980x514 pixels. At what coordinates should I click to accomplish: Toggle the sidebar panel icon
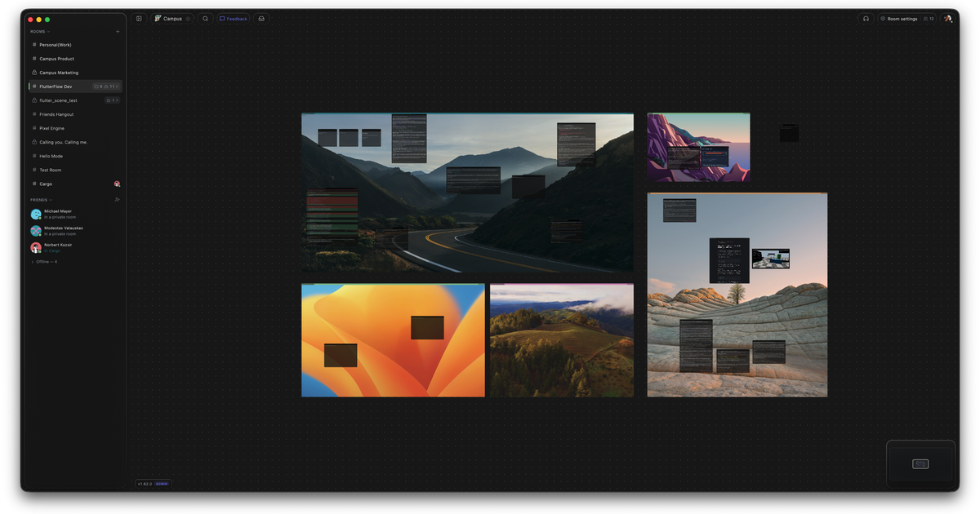[x=139, y=19]
